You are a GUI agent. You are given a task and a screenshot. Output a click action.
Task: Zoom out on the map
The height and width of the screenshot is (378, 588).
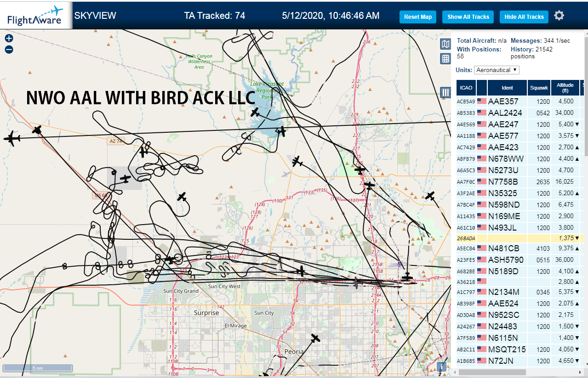(x=9, y=50)
